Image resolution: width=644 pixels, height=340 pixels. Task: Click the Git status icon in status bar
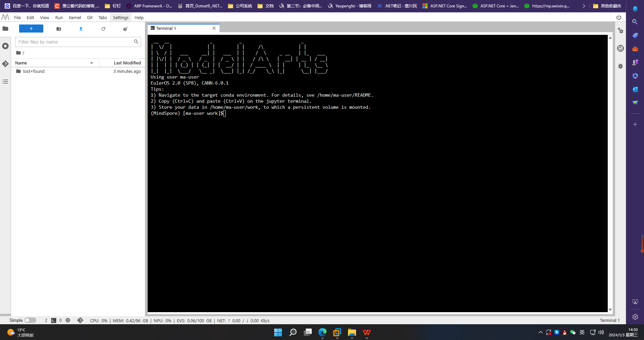tap(80, 320)
